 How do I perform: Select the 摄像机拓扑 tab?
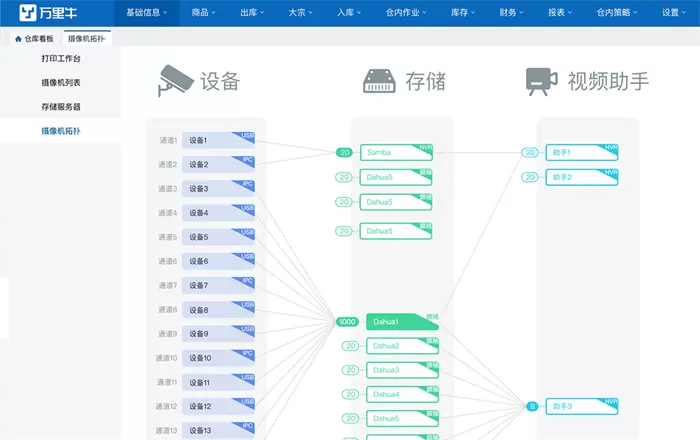(x=87, y=38)
